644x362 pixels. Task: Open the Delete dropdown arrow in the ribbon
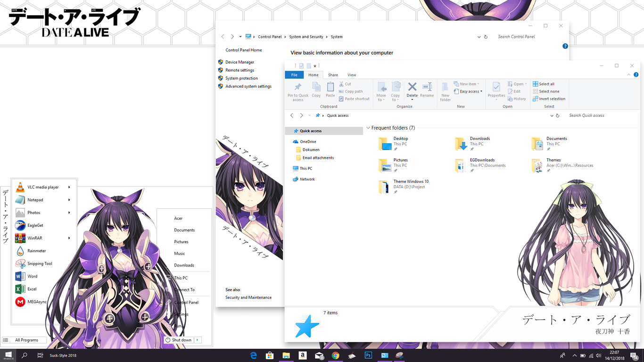tap(412, 99)
